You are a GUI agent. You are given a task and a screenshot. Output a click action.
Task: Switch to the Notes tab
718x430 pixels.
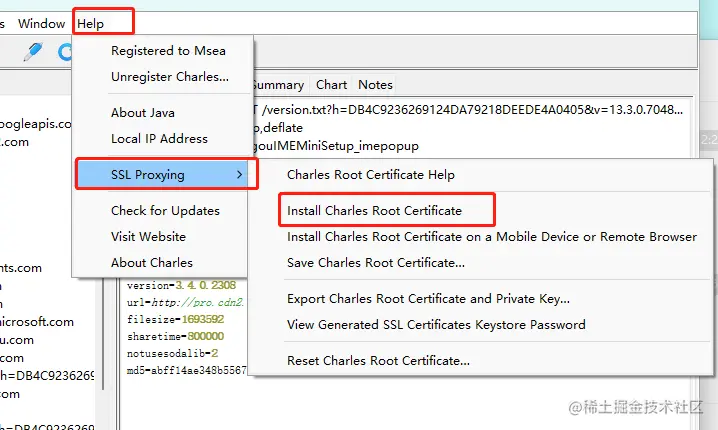[375, 85]
